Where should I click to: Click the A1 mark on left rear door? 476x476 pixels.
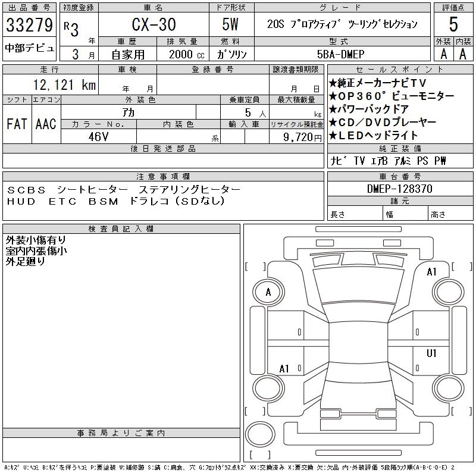point(284,369)
